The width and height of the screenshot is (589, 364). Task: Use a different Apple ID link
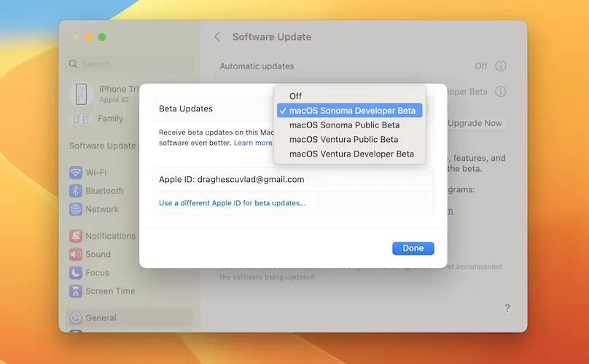(233, 203)
